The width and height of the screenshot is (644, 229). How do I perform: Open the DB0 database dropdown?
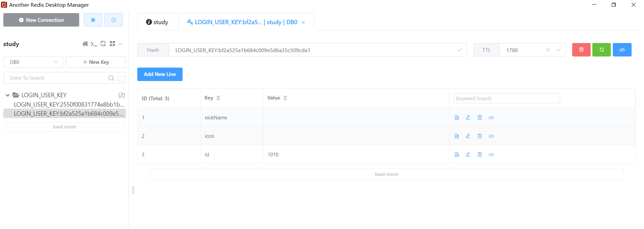(33, 62)
